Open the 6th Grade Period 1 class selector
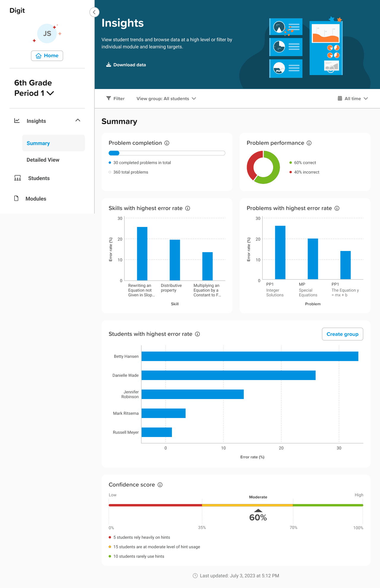The width and height of the screenshot is (380, 588). (x=34, y=88)
